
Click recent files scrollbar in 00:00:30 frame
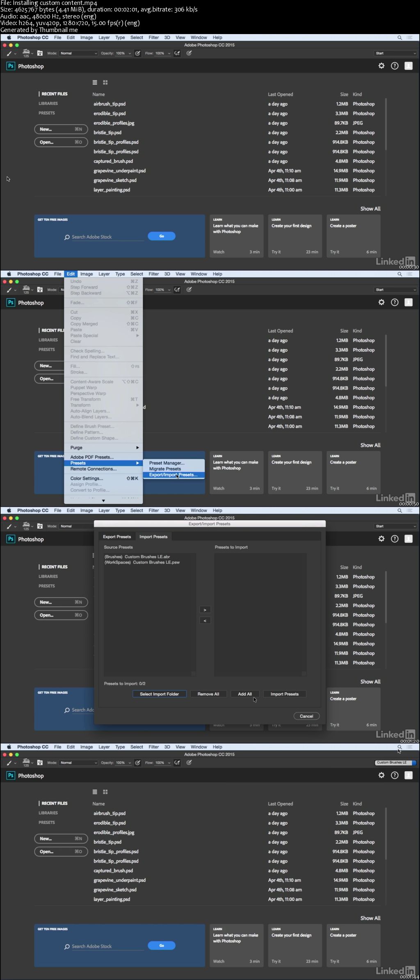pos(386,124)
